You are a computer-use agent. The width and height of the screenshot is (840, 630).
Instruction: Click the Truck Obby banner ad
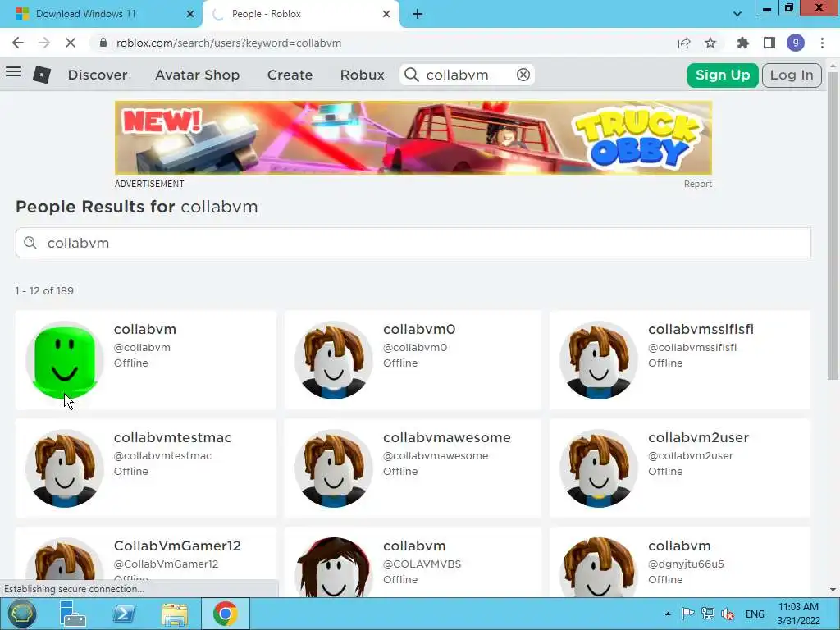[x=413, y=138]
